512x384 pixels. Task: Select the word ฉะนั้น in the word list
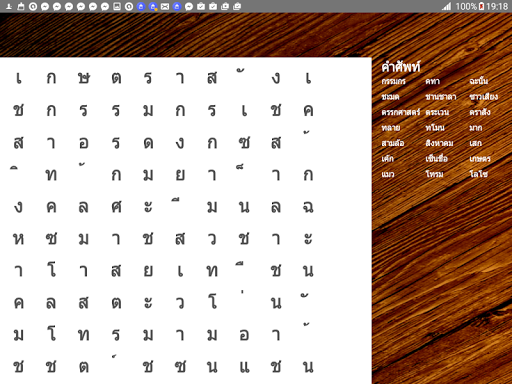coord(479,81)
